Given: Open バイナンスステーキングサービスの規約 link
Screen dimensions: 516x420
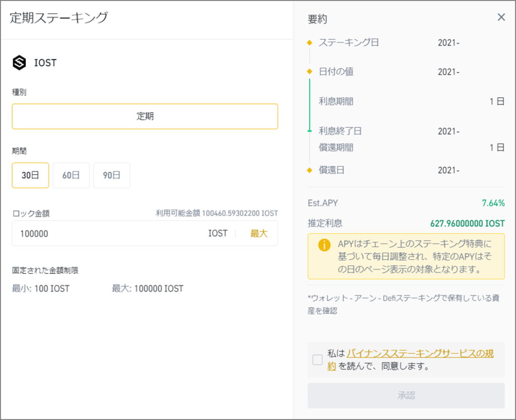Looking at the screenshot, I should click(x=410, y=360).
